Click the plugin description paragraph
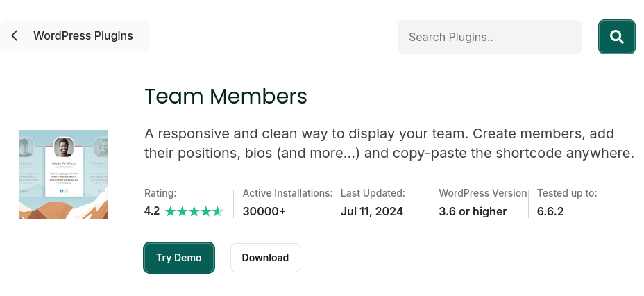 point(389,143)
